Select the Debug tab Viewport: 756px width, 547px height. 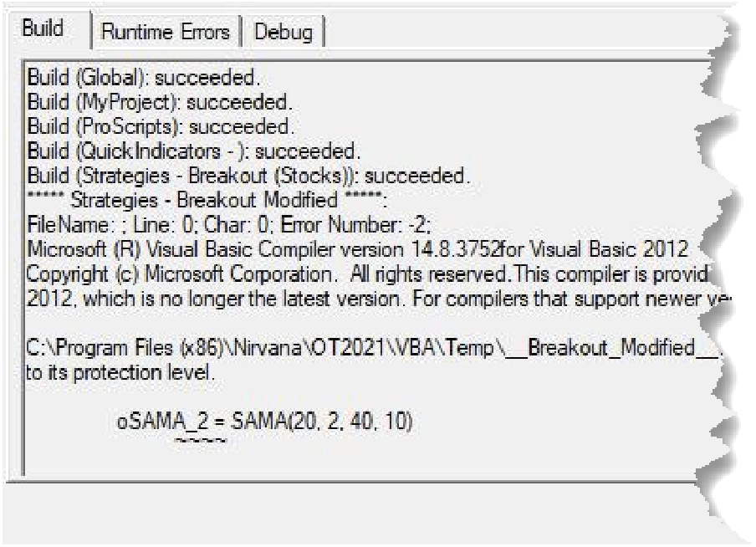click(283, 32)
